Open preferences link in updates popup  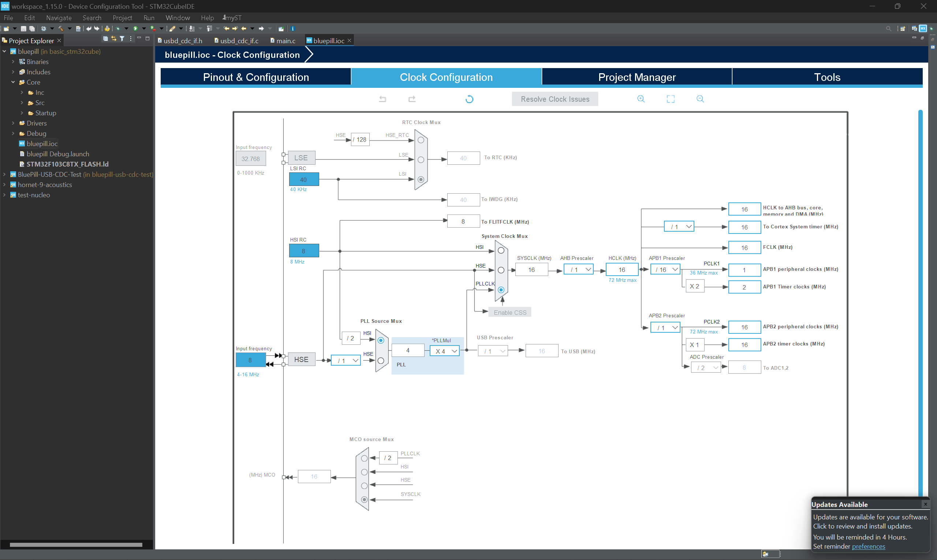coord(868,546)
